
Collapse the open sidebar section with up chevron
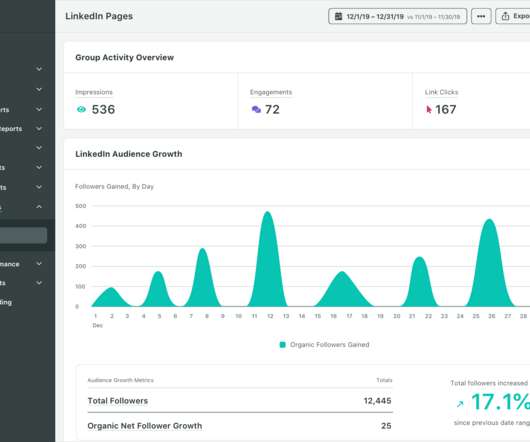pos(39,206)
